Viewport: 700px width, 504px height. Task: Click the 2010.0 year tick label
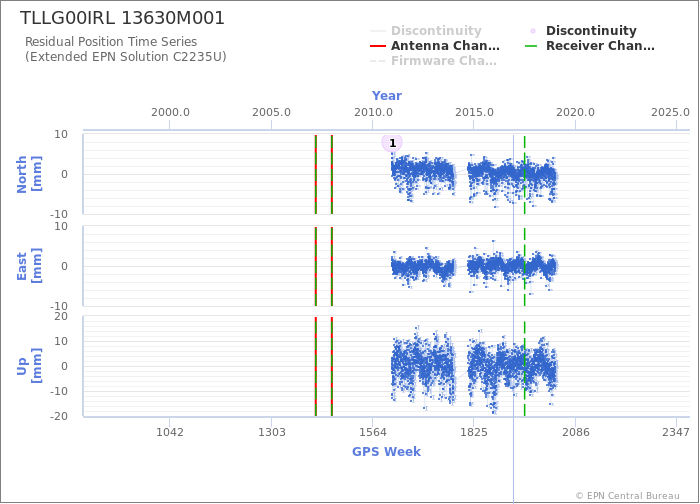point(373,112)
